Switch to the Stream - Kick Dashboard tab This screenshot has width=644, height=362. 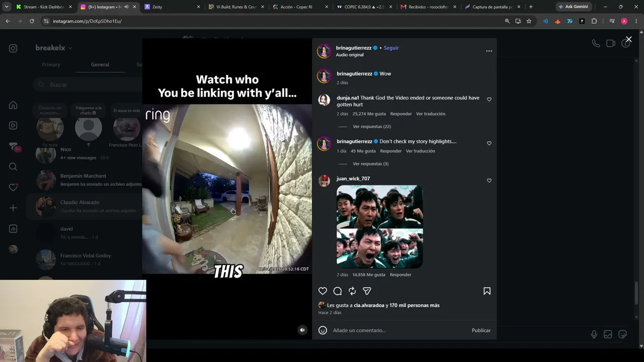point(44,7)
